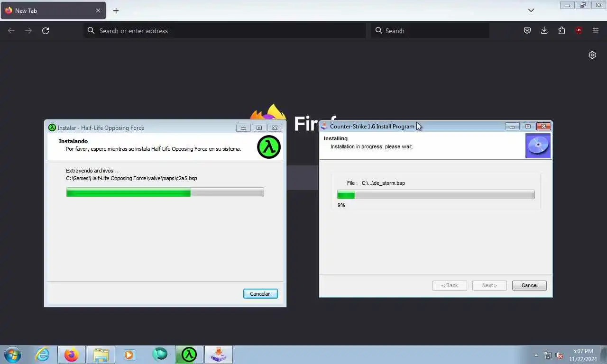The width and height of the screenshot is (607, 364).
Task: Launch Internet Explorer from taskbar
Action: [x=43, y=355]
